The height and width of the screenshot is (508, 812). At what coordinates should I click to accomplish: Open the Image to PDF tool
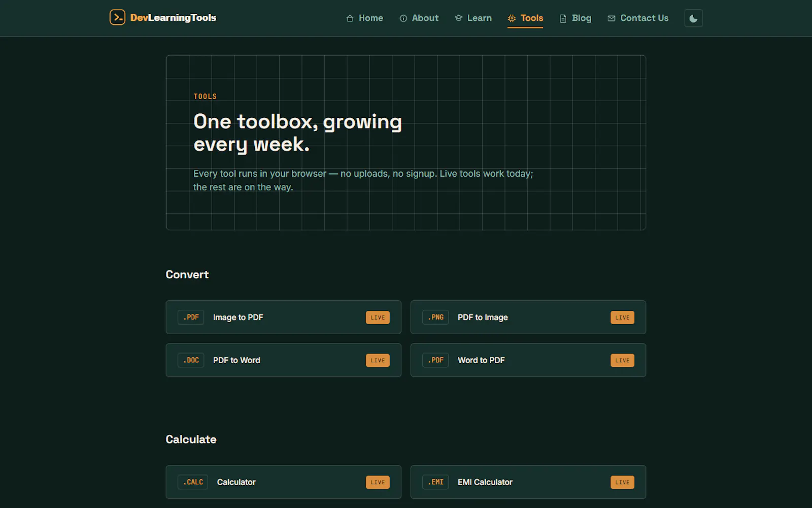click(283, 317)
